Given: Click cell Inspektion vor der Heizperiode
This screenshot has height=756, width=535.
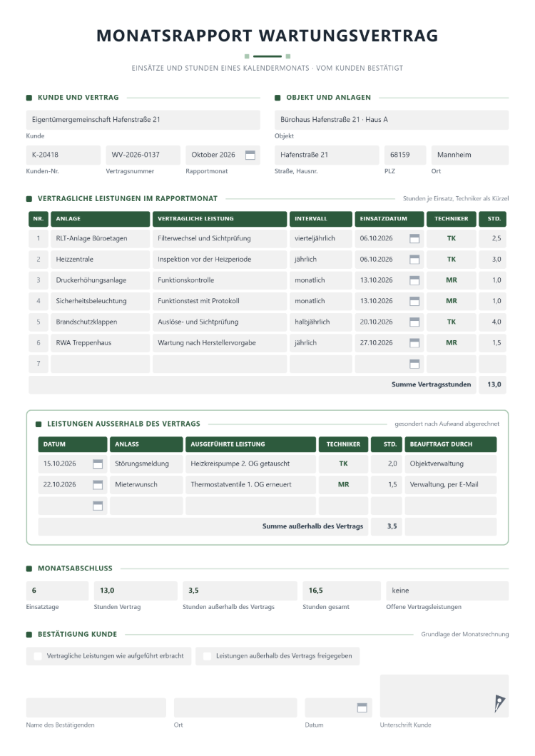Looking at the screenshot, I should click(x=220, y=260).
